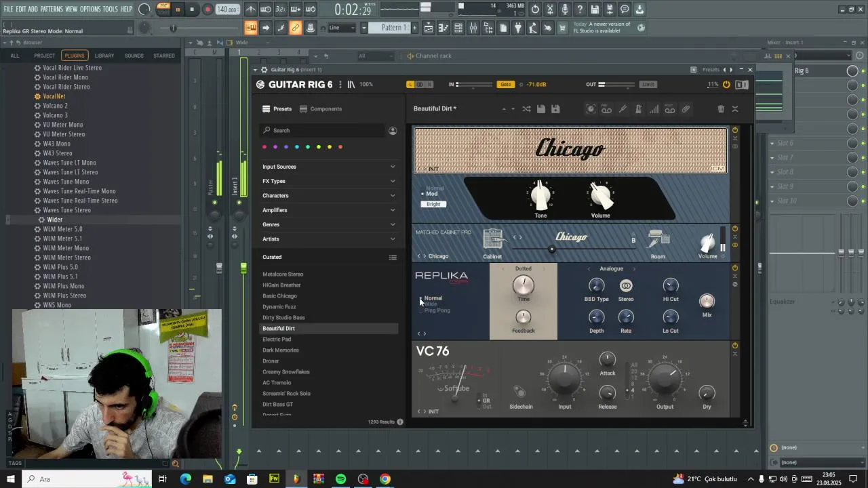The height and width of the screenshot is (488, 868).
Task: Click the Cabinet icon in Matched Cabinet Pro
Action: click(x=493, y=239)
